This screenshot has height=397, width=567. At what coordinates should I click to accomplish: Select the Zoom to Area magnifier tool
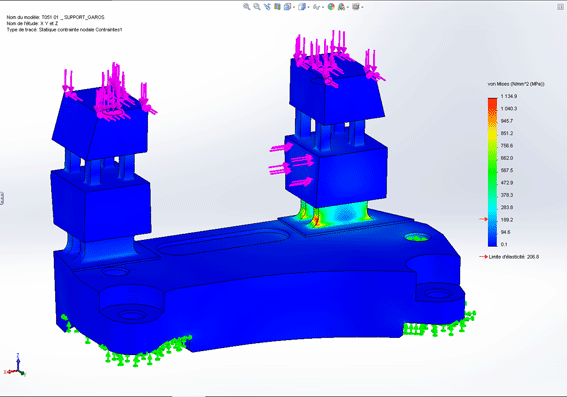pos(257,7)
